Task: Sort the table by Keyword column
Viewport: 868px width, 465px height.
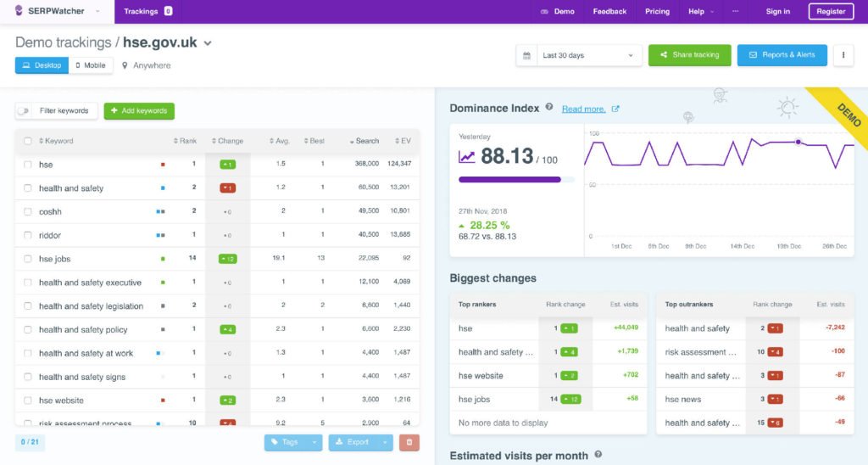Action: [56, 141]
